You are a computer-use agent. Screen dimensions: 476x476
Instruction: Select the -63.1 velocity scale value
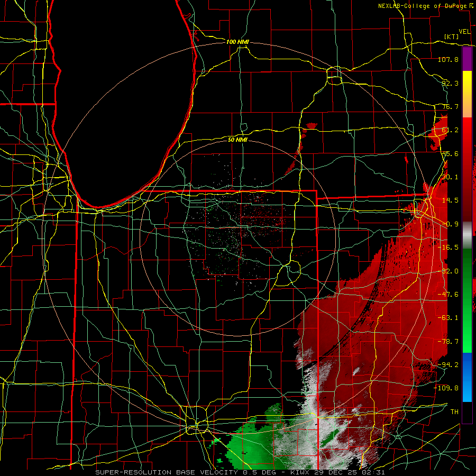click(448, 318)
